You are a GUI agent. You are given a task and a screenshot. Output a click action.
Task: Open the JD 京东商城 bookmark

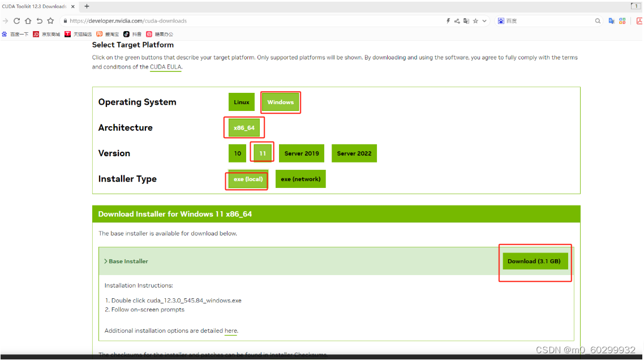click(46, 34)
